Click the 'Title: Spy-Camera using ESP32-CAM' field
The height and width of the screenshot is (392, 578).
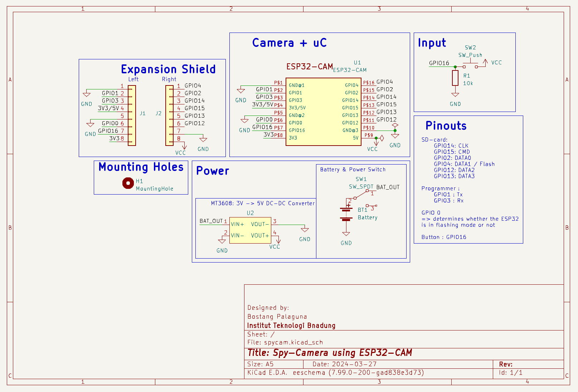coord(330,353)
